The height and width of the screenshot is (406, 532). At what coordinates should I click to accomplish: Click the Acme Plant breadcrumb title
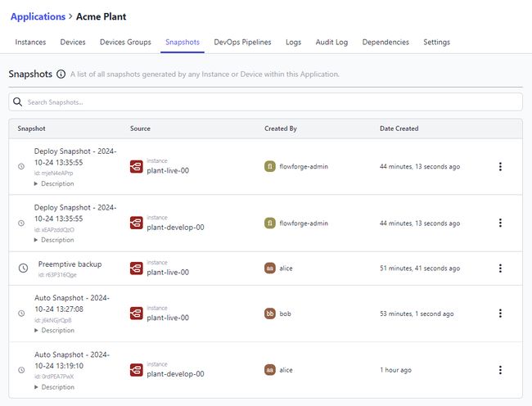coord(101,16)
